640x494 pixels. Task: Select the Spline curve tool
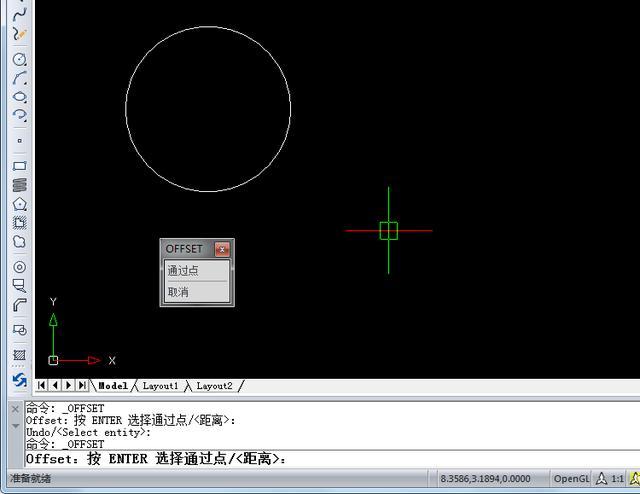pyautogui.click(x=19, y=15)
